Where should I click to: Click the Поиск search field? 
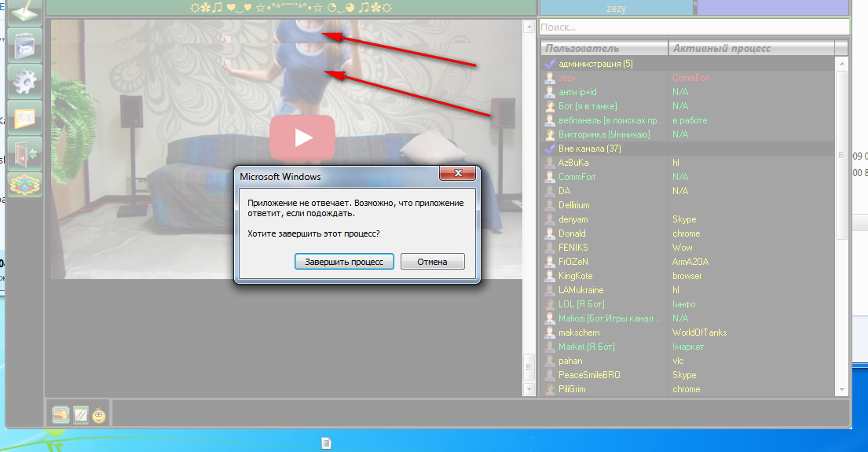tap(691, 27)
